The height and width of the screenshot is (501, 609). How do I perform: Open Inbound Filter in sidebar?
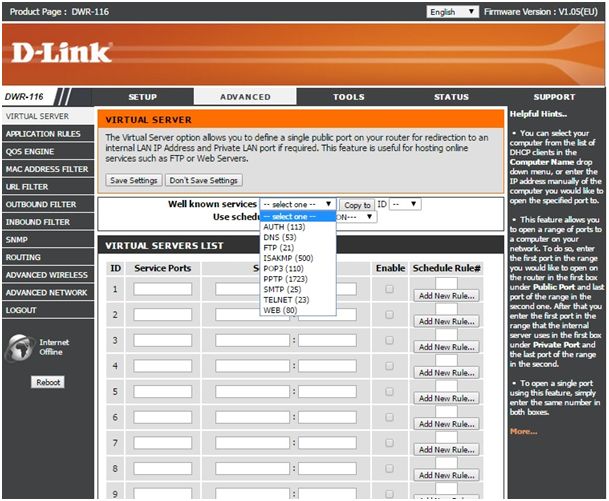48,222
